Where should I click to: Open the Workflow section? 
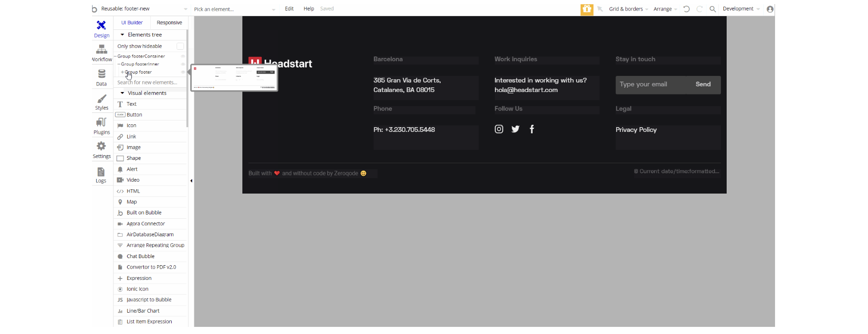point(102,53)
